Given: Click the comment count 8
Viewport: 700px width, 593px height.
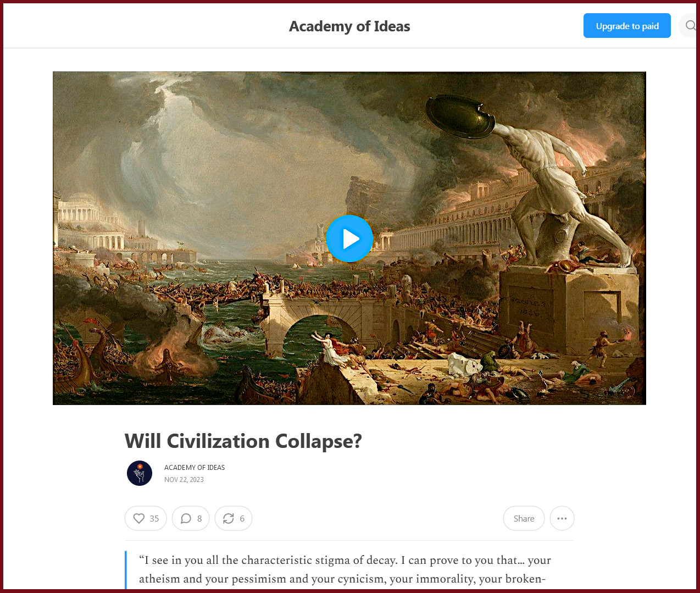Looking at the screenshot, I should pos(199,518).
